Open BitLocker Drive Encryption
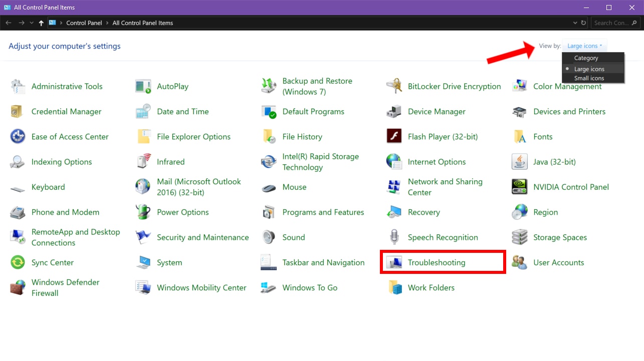Viewport: 644px width, 361px height. click(x=454, y=86)
